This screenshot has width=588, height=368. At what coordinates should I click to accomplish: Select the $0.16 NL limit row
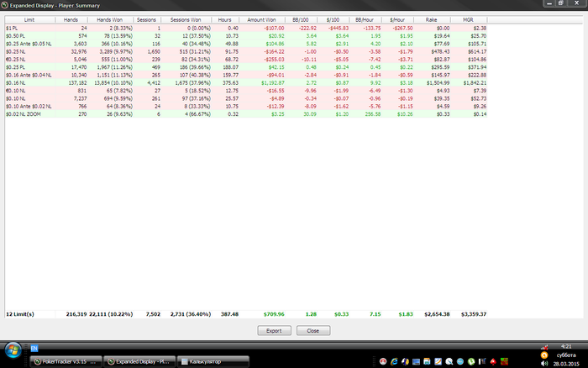click(x=246, y=83)
